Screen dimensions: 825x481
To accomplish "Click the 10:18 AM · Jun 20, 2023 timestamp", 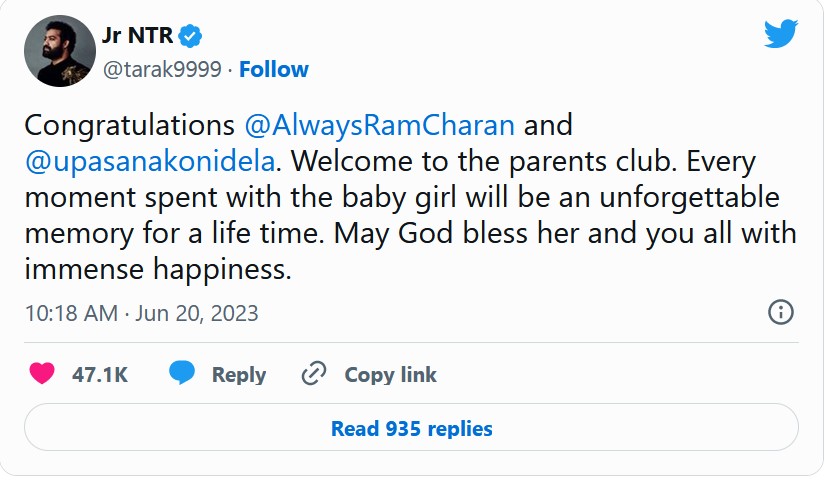I will (x=141, y=313).
